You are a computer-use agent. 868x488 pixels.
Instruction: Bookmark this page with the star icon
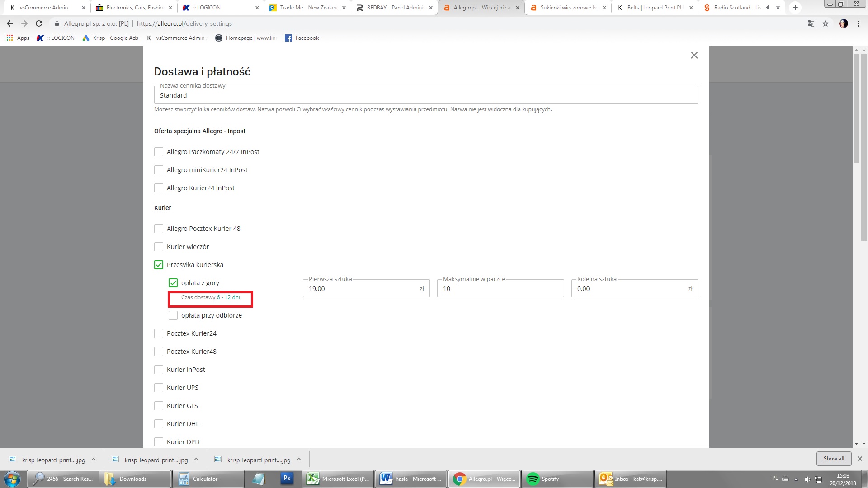[826, 23]
